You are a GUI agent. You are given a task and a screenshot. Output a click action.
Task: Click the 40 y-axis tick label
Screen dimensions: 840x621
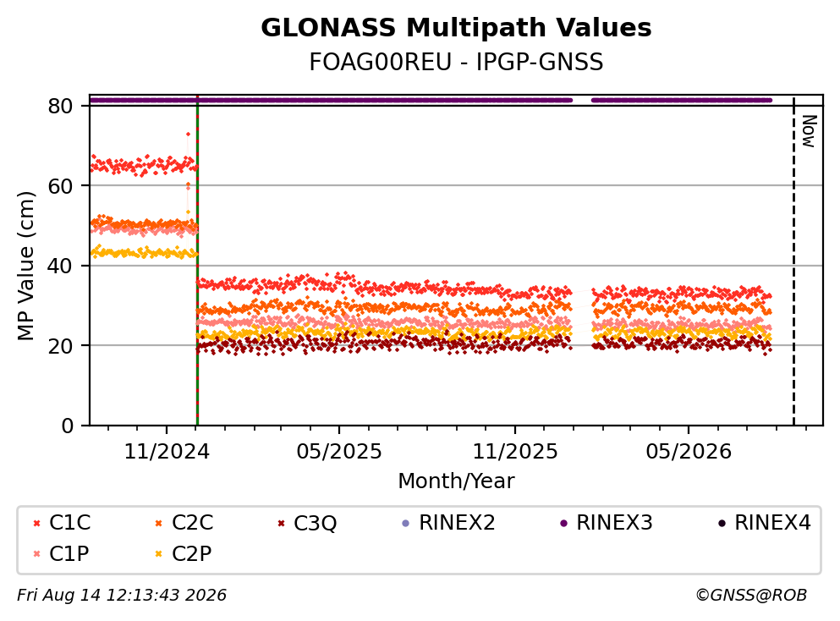(x=61, y=266)
